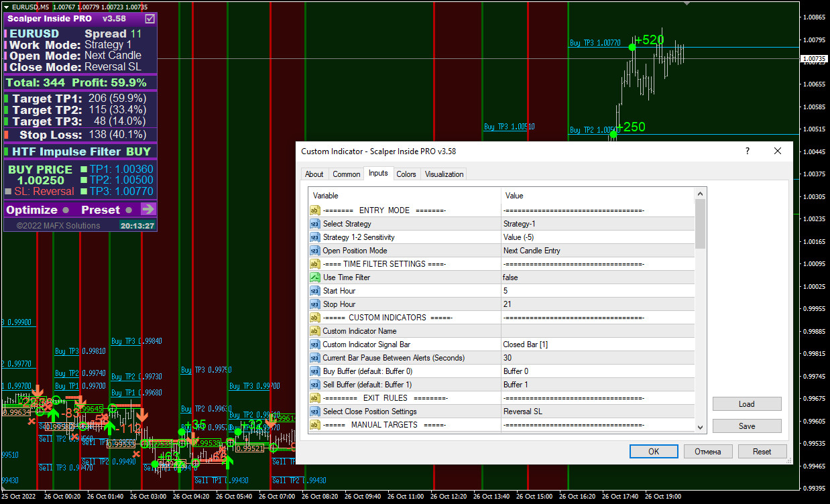Click the icon next to Select Strategy
The width and height of the screenshot is (830, 504).
(x=314, y=224)
